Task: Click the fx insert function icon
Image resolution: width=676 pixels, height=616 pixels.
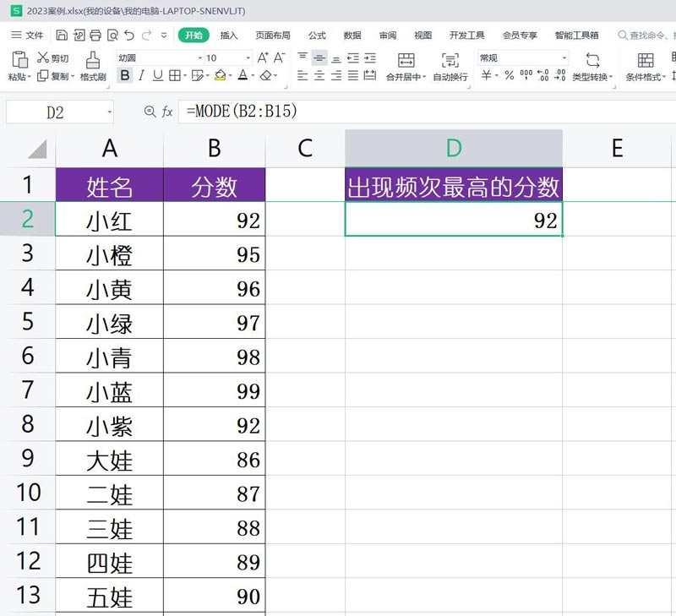Action: pos(167,112)
